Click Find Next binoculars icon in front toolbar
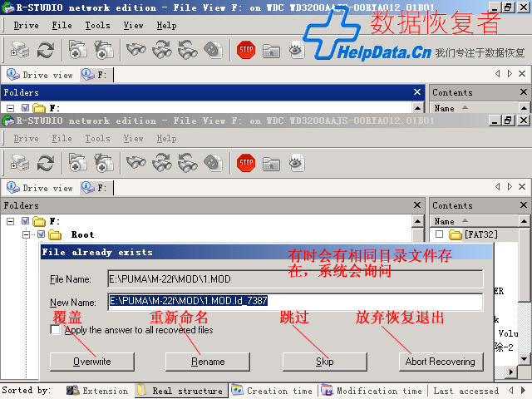532x399 pixels. click(x=162, y=163)
